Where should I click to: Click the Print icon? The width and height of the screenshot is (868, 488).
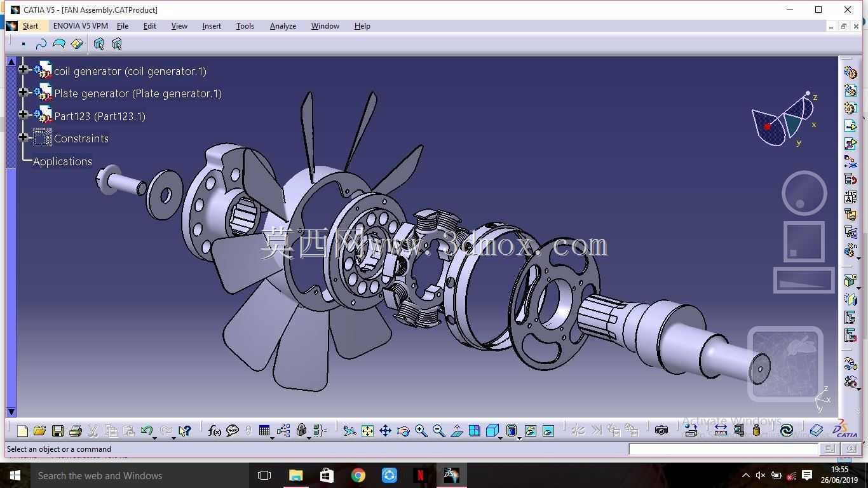click(x=75, y=431)
